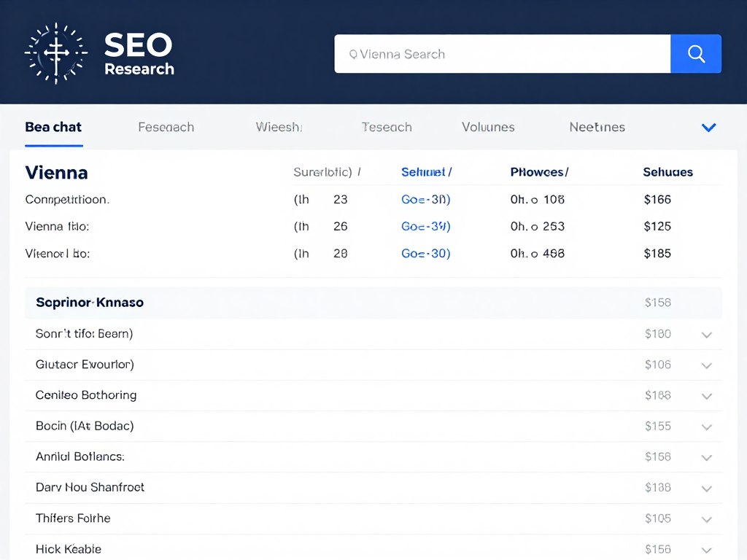Click the SEO Research compass logo
This screenshot has height=560, width=747.
(55, 53)
